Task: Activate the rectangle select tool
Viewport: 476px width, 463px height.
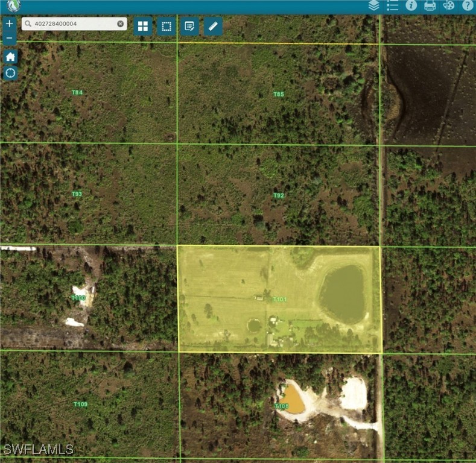Action: point(167,27)
